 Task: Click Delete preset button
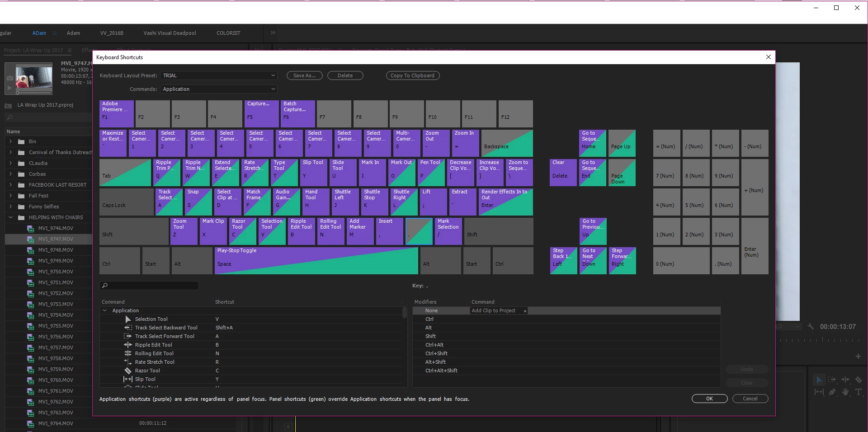coord(345,75)
